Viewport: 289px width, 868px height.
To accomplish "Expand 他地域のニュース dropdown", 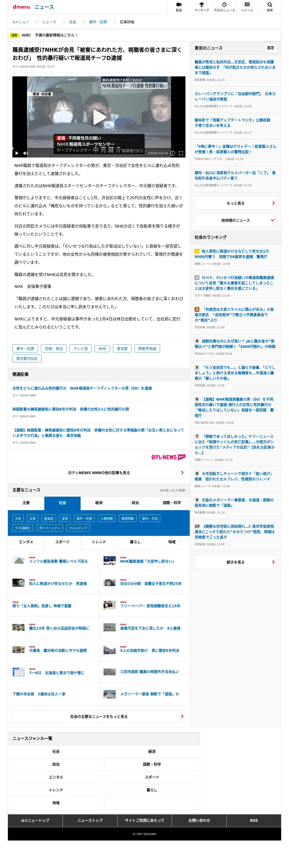I will click(235, 220).
